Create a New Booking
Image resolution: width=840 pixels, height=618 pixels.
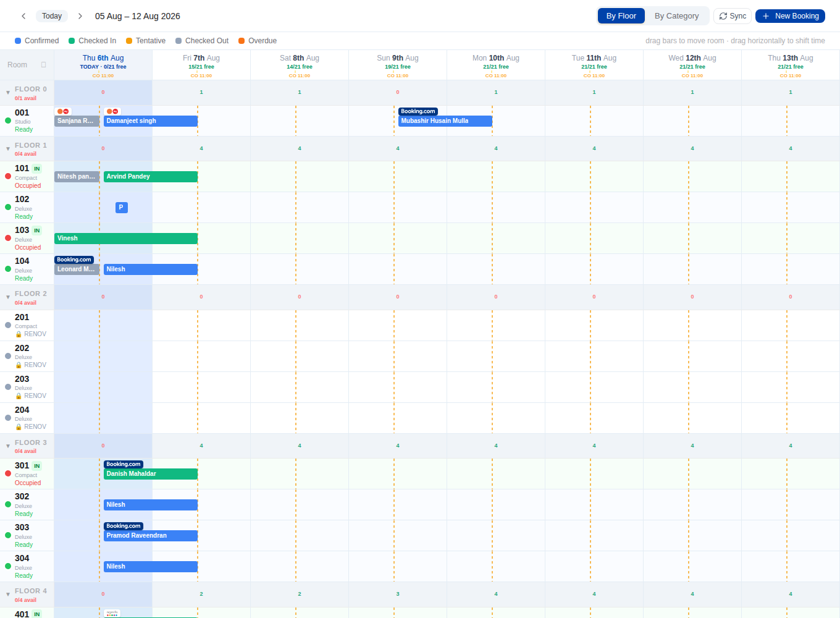[790, 16]
